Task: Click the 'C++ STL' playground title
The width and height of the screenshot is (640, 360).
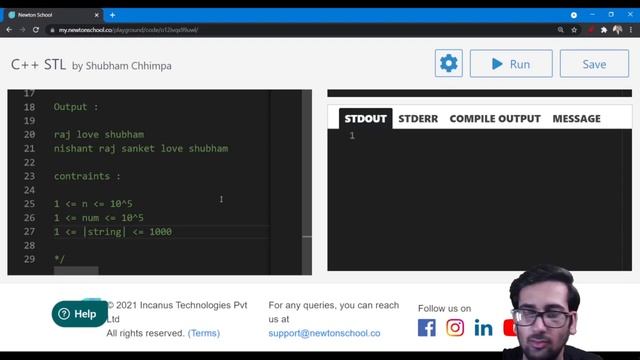Action: point(38,64)
